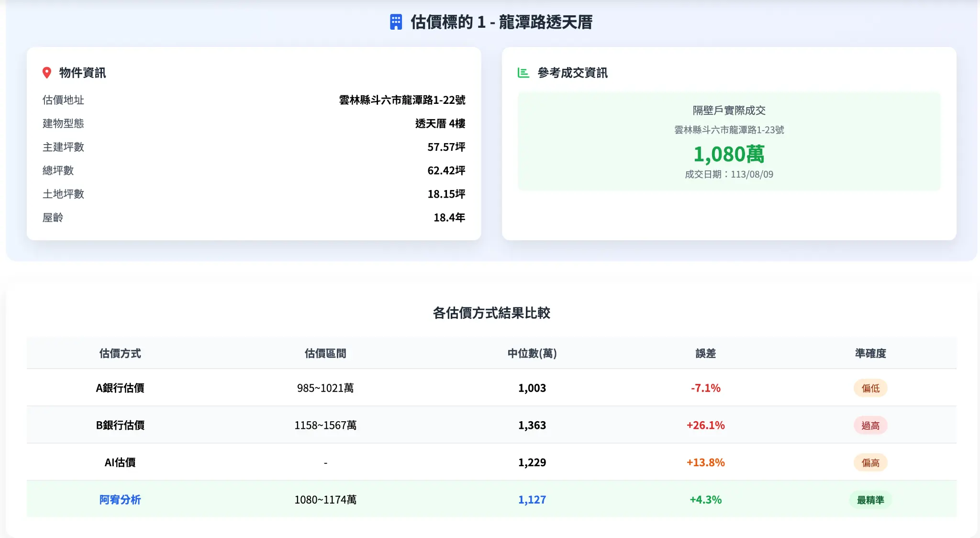Select the A銀行估價 comparison row
The height and width of the screenshot is (538, 980).
click(490, 388)
